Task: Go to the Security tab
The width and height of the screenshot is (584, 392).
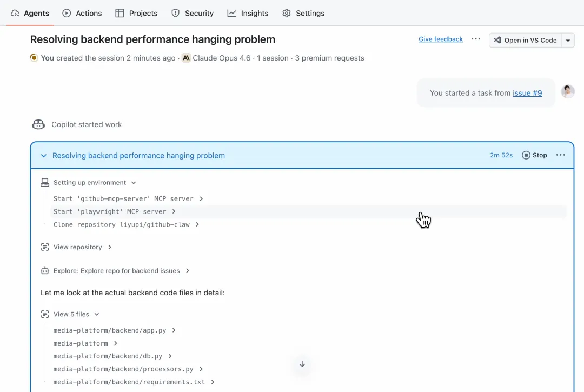Action: (x=193, y=13)
